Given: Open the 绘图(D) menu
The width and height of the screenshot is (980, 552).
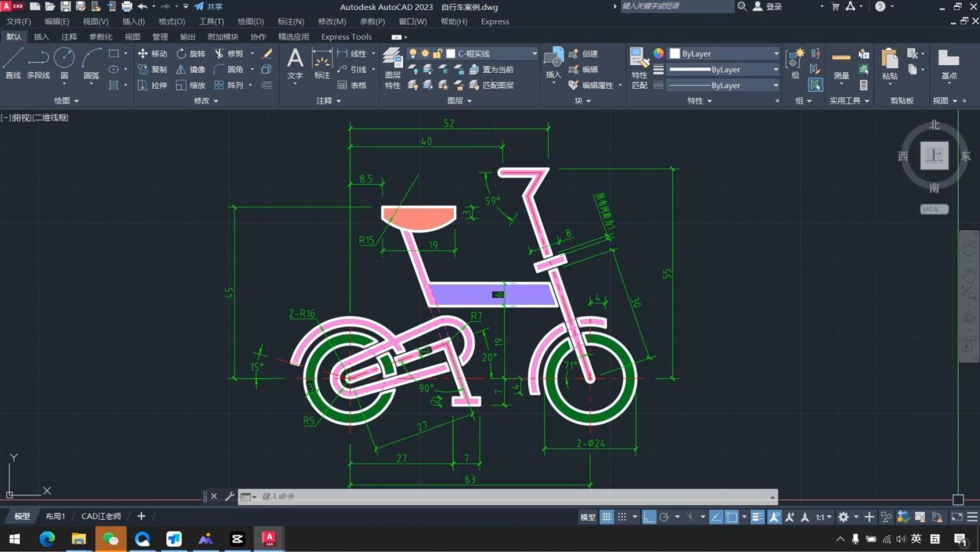Looking at the screenshot, I should pos(251,21).
